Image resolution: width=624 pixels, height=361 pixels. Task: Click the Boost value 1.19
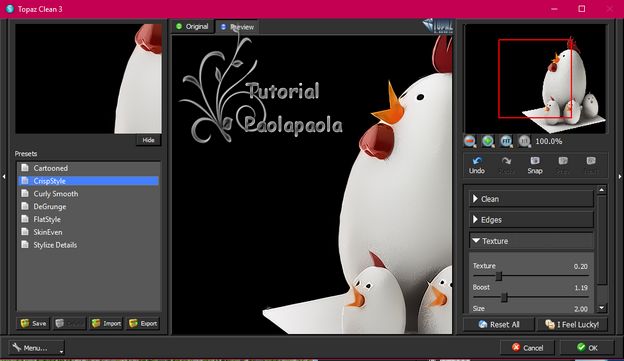click(x=581, y=287)
